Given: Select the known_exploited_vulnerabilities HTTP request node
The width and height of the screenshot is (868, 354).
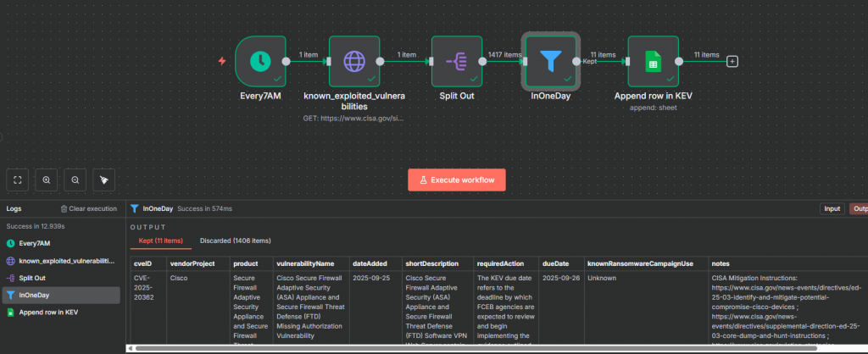Looking at the screenshot, I should (354, 61).
